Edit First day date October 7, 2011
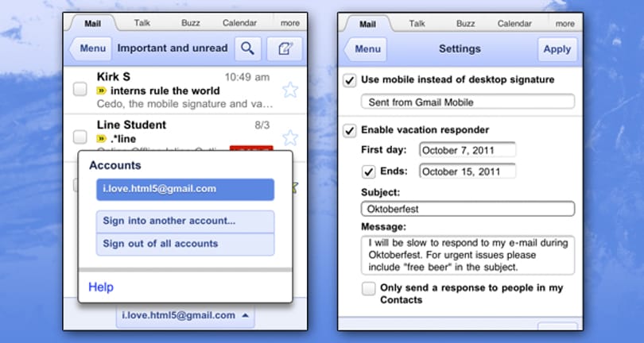The height and width of the screenshot is (343, 644). [x=467, y=150]
